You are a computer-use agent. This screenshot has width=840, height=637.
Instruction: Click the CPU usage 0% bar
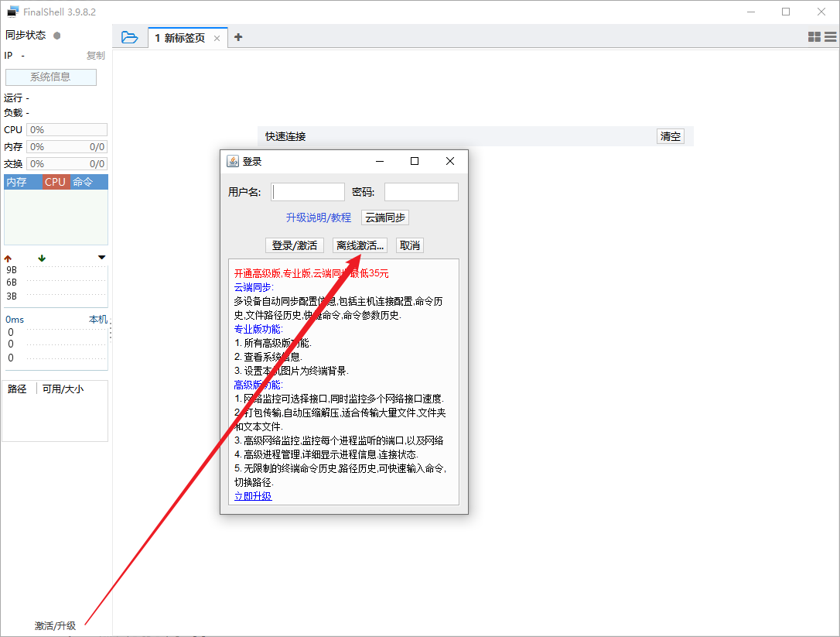point(67,130)
